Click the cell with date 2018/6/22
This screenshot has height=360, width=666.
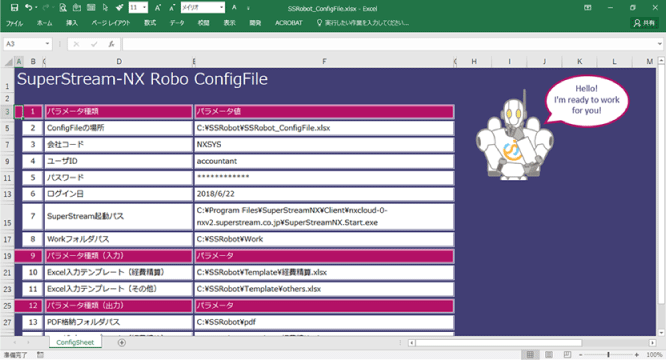click(x=324, y=194)
